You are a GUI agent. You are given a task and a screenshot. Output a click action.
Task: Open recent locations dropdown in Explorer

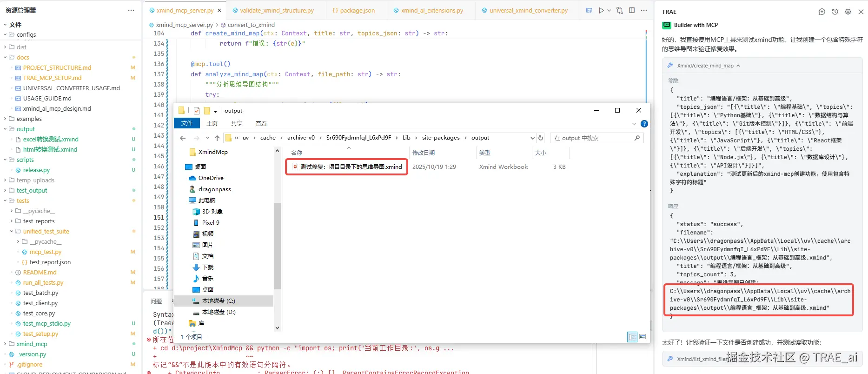[x=207, y=138]
